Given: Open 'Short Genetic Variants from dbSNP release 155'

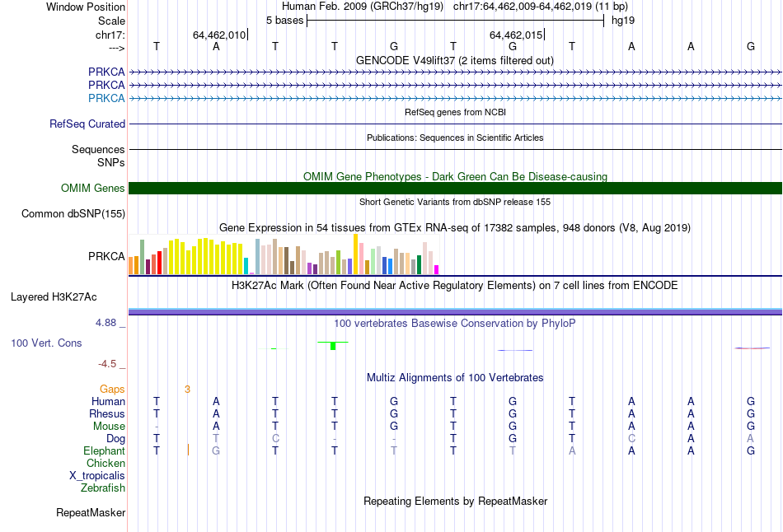Looking at the screenshot, I should (x=455, y=202).
